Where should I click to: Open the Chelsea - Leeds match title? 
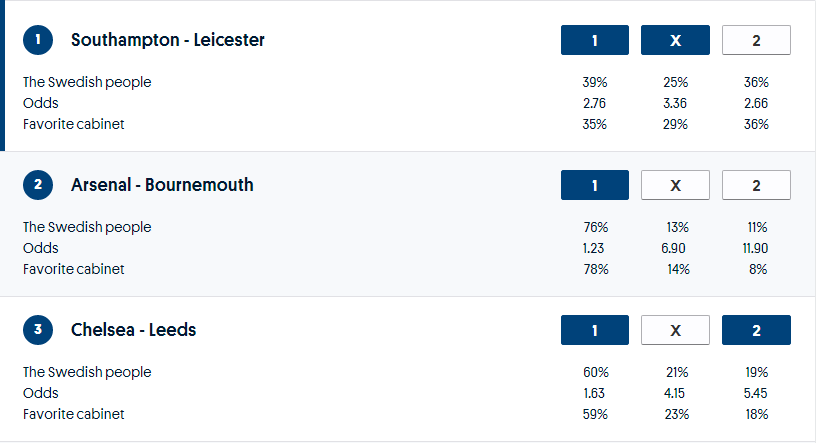[x=133, y=330]
